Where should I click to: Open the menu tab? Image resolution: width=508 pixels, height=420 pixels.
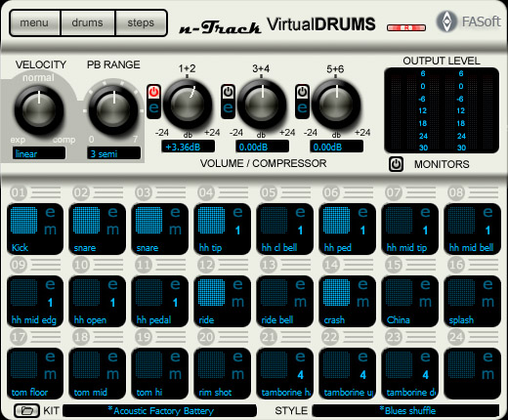(x=35, y=22)
